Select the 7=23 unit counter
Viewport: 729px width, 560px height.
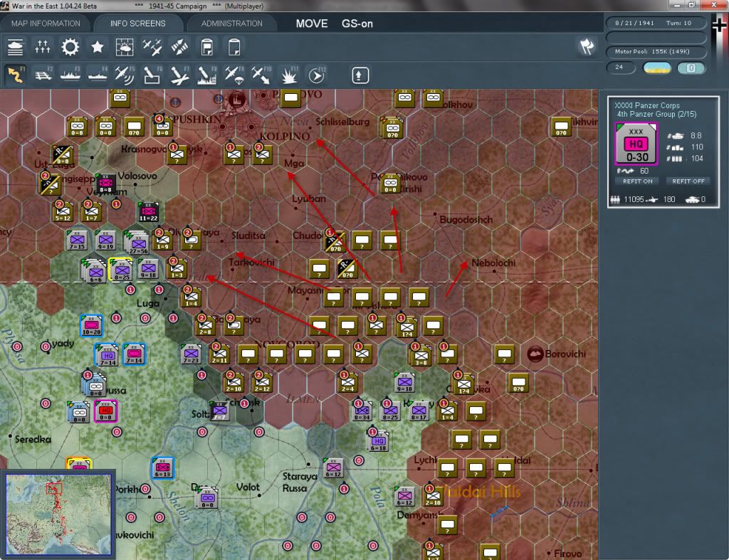192,354
